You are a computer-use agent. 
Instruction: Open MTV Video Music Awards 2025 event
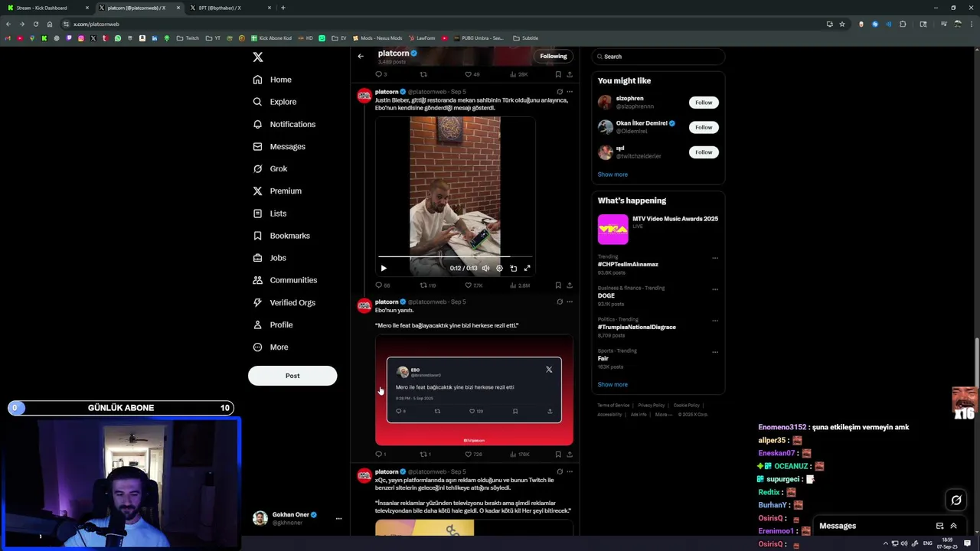pyautogui.click(x=658, y=229)
